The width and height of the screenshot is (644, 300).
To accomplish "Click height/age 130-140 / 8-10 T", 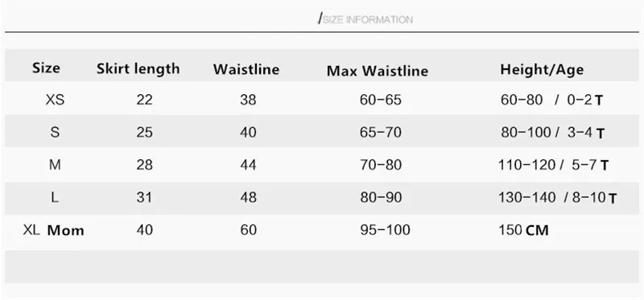I will 557,198.
